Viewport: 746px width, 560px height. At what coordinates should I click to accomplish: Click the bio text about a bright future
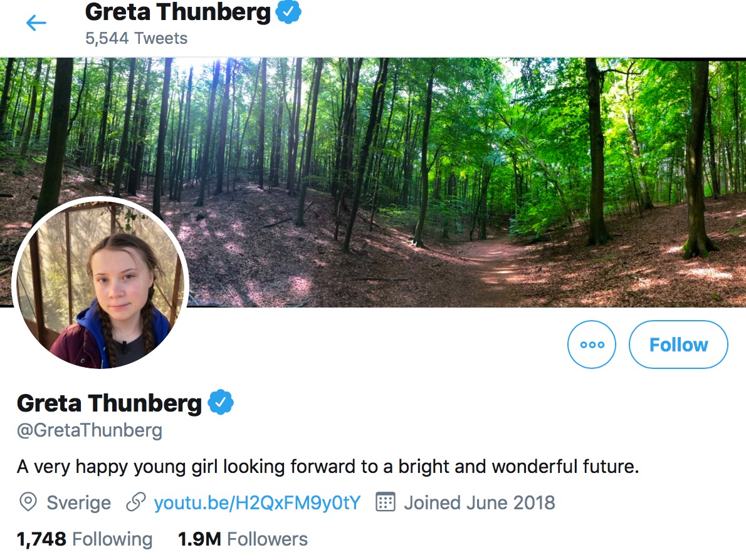(327, 467)
